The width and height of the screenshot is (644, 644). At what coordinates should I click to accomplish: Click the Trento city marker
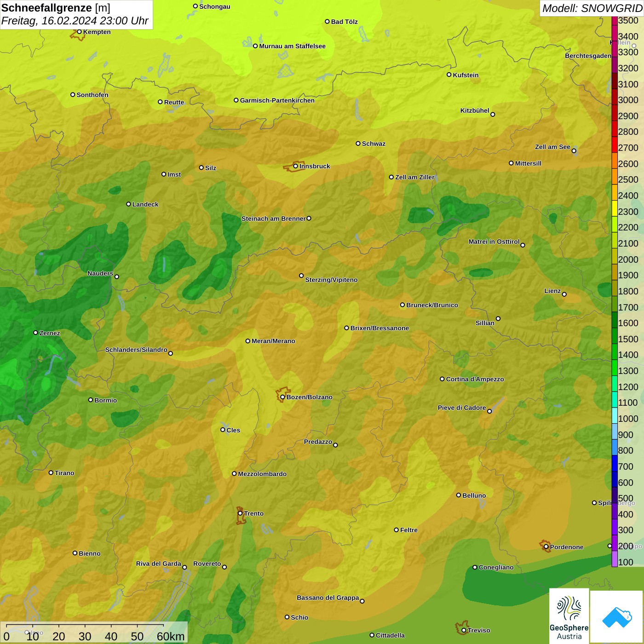click(240, 513)
